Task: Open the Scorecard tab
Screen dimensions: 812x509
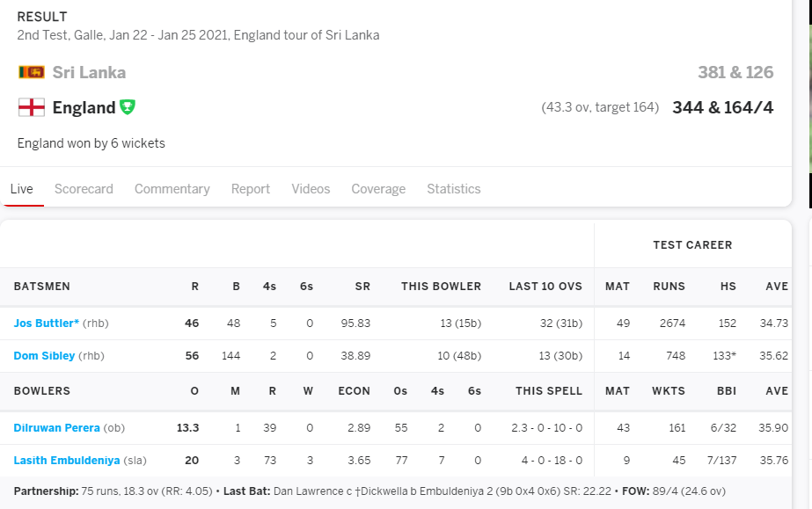Action: tap(84, 189)
